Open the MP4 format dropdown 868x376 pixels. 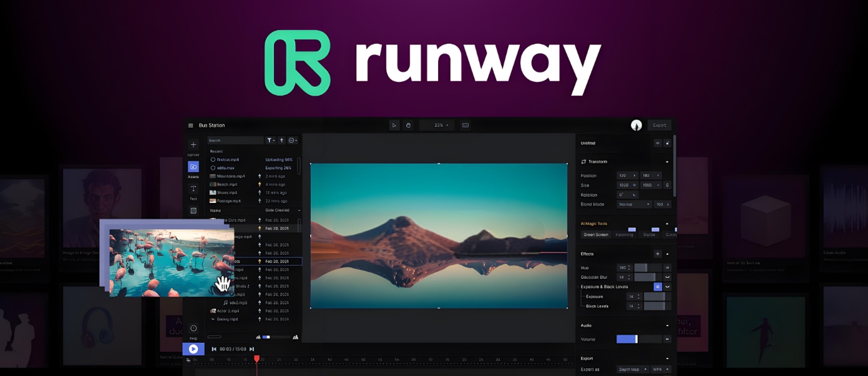click(x=661, y=370)
